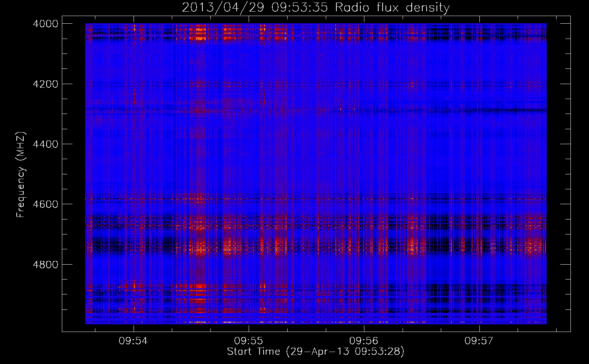This screenshot has height=364, width=589.
Task: Click the 4200 frequency tick label
Action: point(46,84)
